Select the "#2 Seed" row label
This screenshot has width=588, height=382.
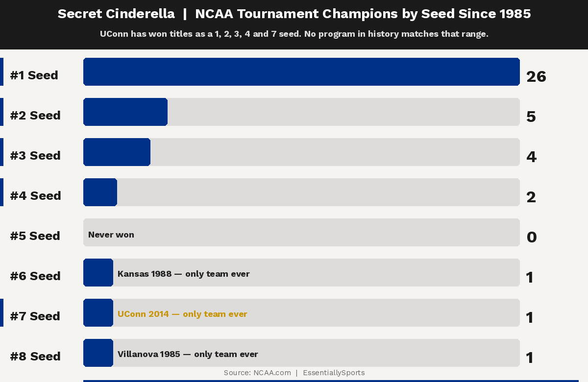pyautogui.click(x=35, y=116)
